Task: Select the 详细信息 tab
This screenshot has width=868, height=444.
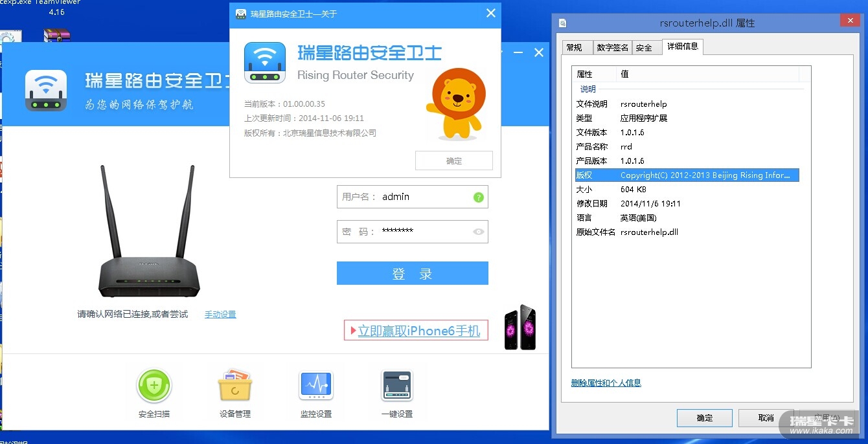Action: [x=682, y=46]
